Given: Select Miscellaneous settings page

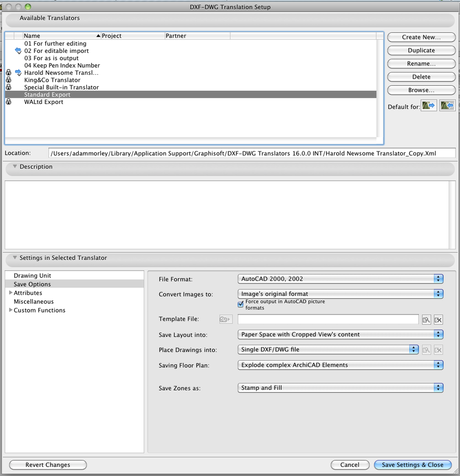Looking at the screenshot, I should coord(74,302).
